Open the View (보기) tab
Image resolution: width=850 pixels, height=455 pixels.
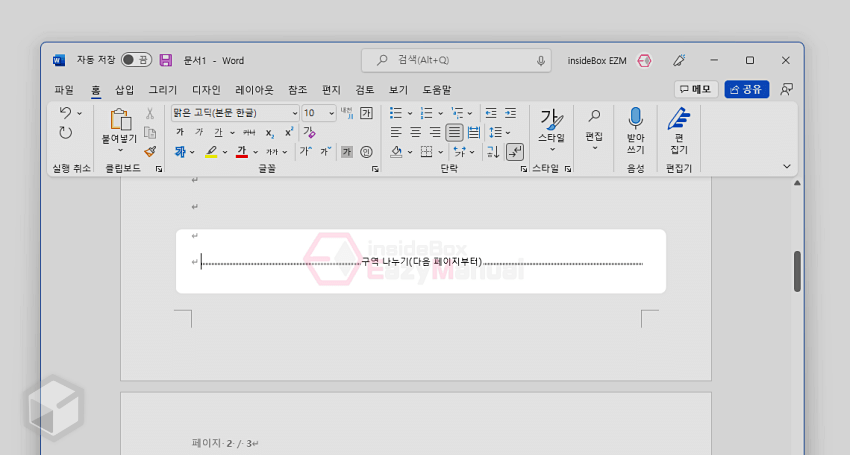tap(398, 90)
